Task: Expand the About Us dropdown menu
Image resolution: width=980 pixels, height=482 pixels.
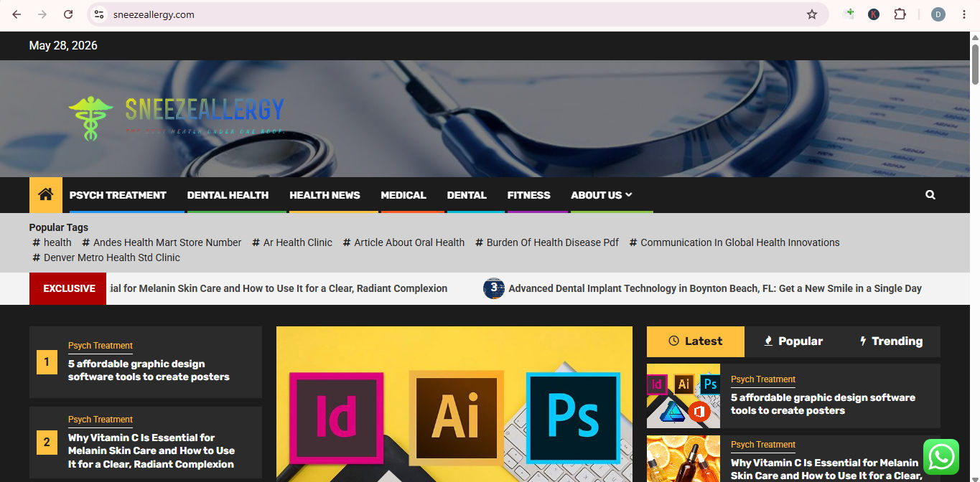Action: [602, 195]
